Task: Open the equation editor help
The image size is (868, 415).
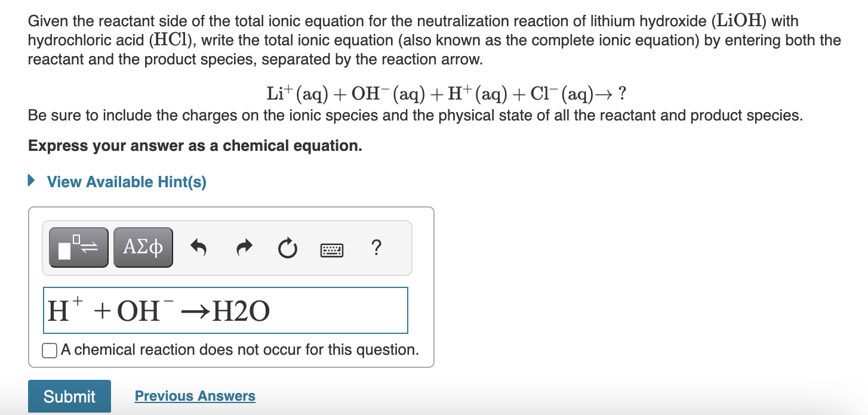Action: click(x=376, y=249)
